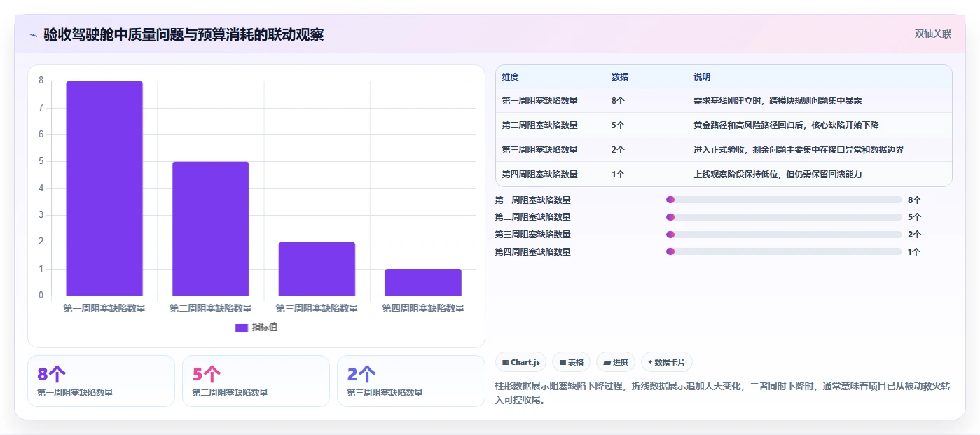The image size is (980, 435).
Task: Click the lightning icon beside the dashboard title
Action: click(x=34, y=35)
